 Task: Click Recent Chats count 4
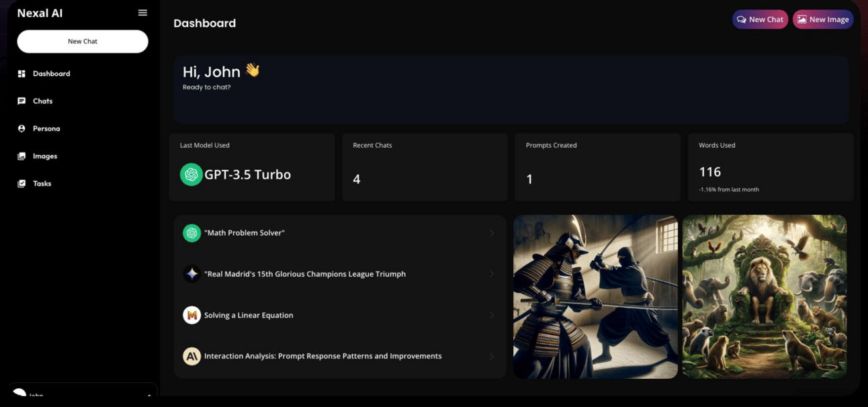pyautogui.click(x=357, y=179)
